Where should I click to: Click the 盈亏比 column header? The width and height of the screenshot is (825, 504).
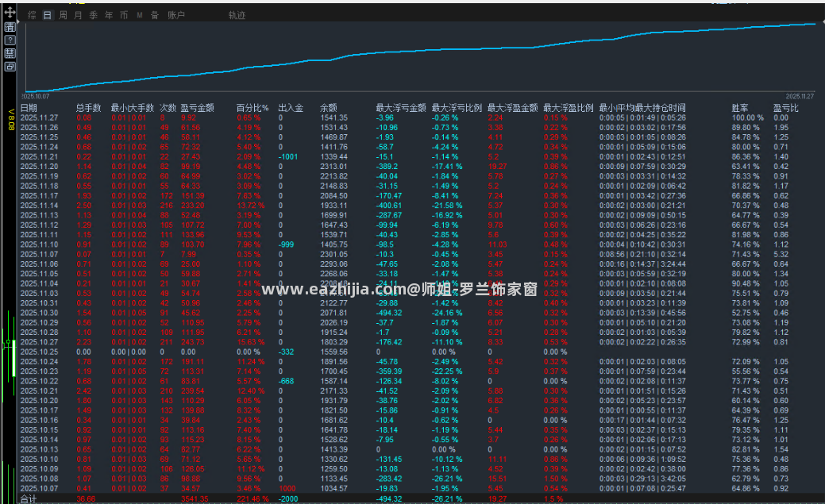(x=786, y=108)
